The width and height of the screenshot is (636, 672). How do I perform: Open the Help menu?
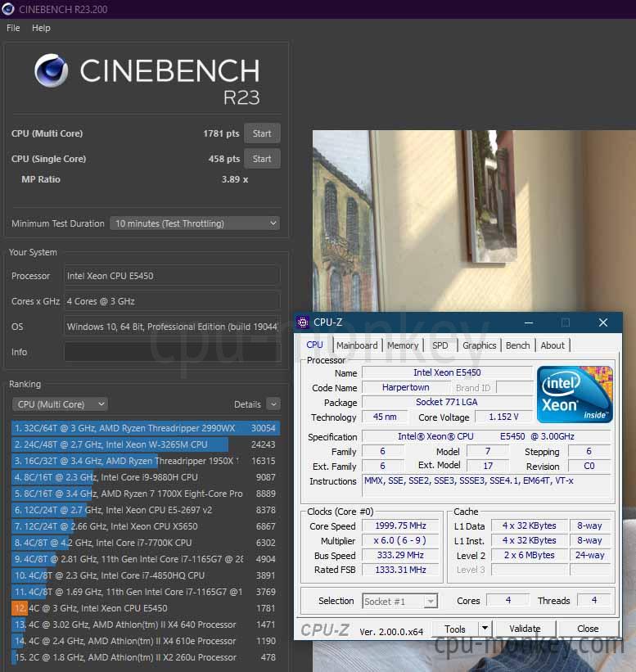click(x=41, y=28)
